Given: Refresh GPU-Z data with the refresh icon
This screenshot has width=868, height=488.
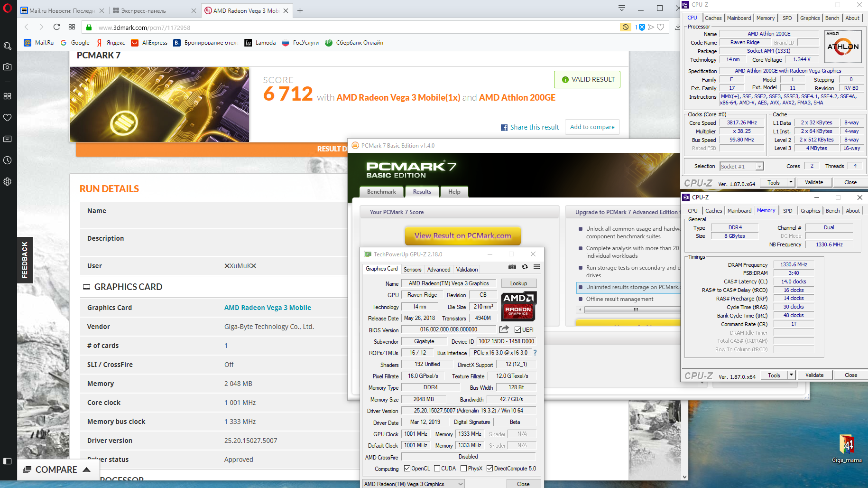Looking at the screenshot, I should (525, 267).
